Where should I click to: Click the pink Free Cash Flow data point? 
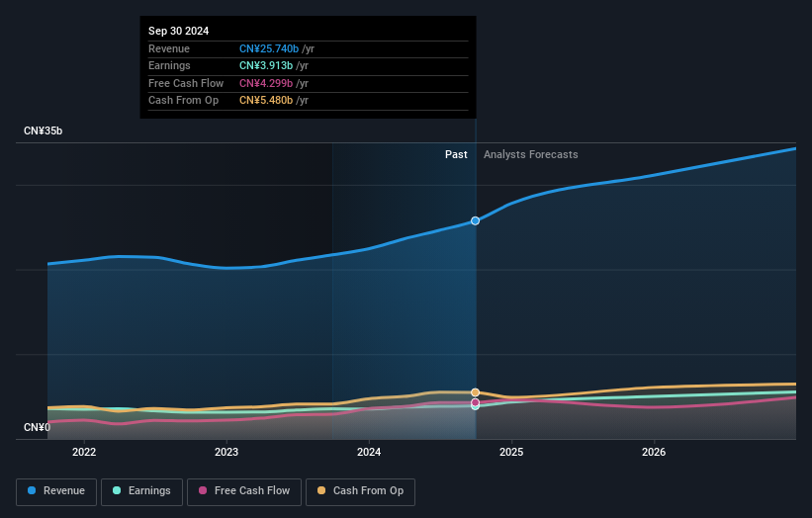[475, 402]
